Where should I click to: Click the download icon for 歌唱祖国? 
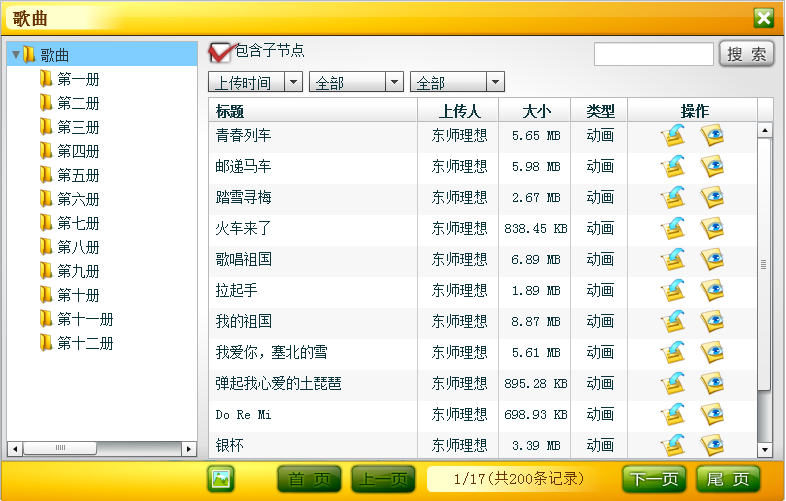pos(673,260)
